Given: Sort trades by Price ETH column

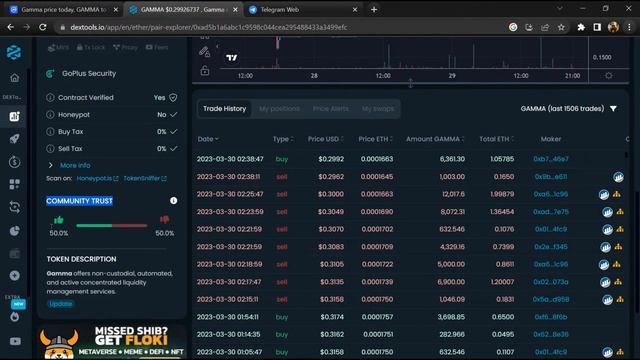Looking at the screenshot, I should click(375, 139).
